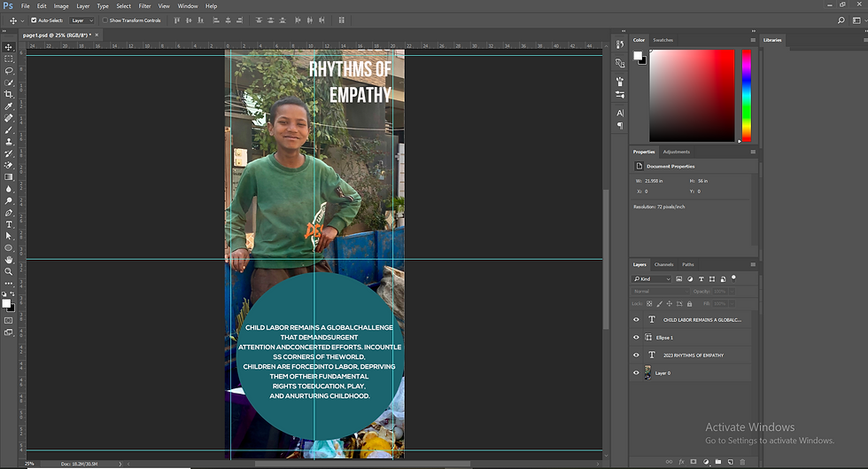Enable Show Transform Controls checkbox
This screenshot has width=868, height=469.
point(105,20)
